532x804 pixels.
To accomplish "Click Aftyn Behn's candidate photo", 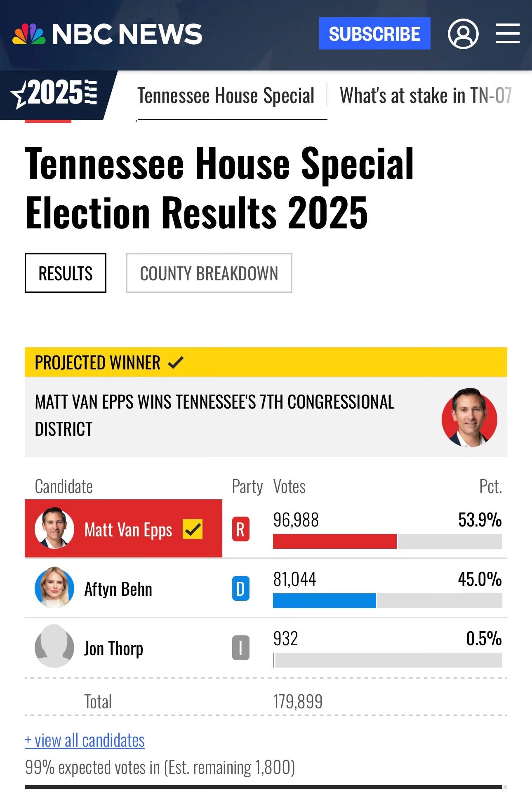I will [54, 588].
